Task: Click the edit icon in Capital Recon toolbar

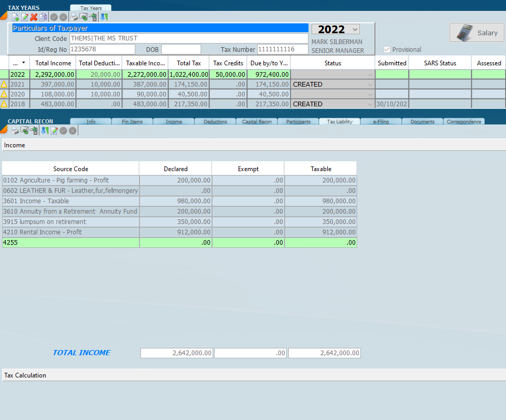Action: click(54, 131)
